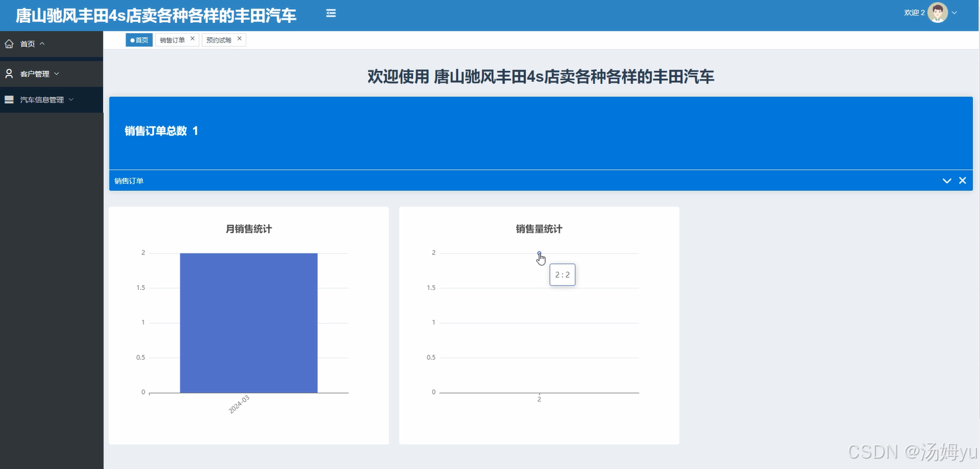Click the 月销售统计 chart title
The width and height of the screenshot is (980, 469).
pos(248,229)
